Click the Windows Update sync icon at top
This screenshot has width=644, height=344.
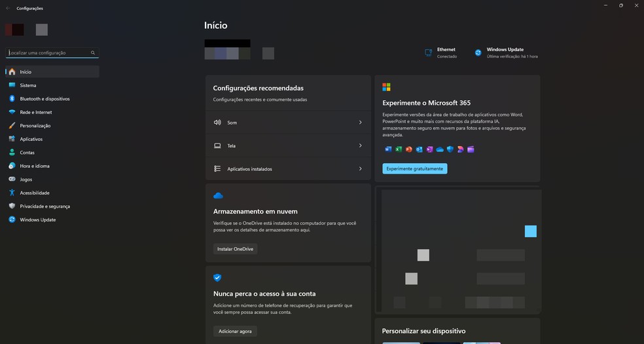point(478,52)
